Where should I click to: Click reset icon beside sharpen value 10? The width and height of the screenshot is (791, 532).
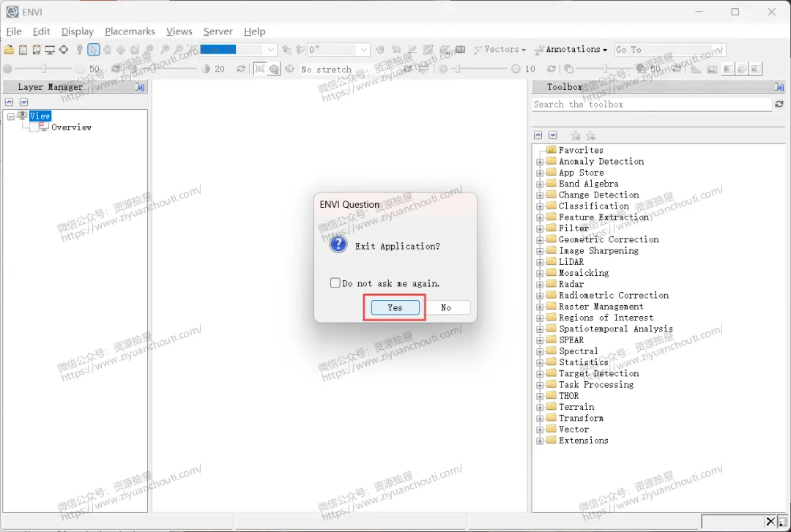[551, 69]
